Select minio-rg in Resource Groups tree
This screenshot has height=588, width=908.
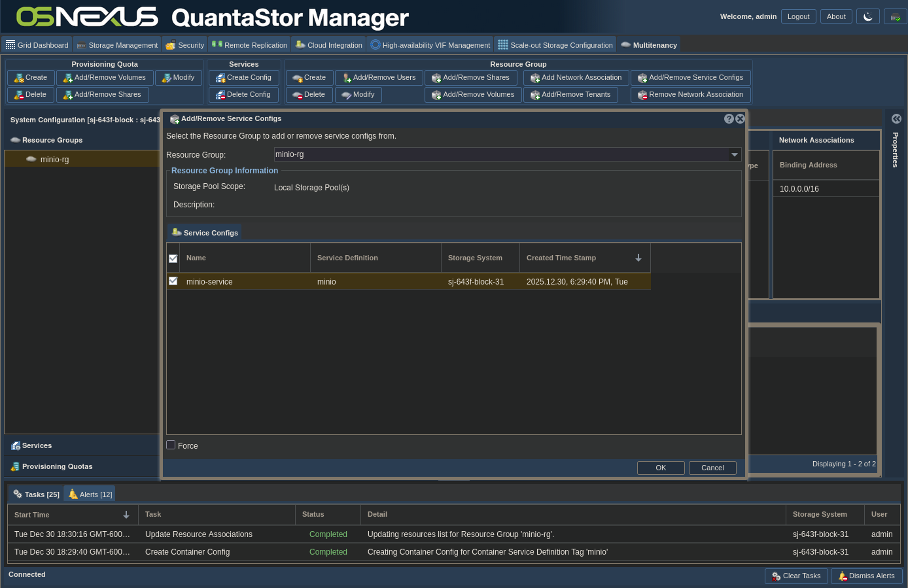click(x=54, y=160)
